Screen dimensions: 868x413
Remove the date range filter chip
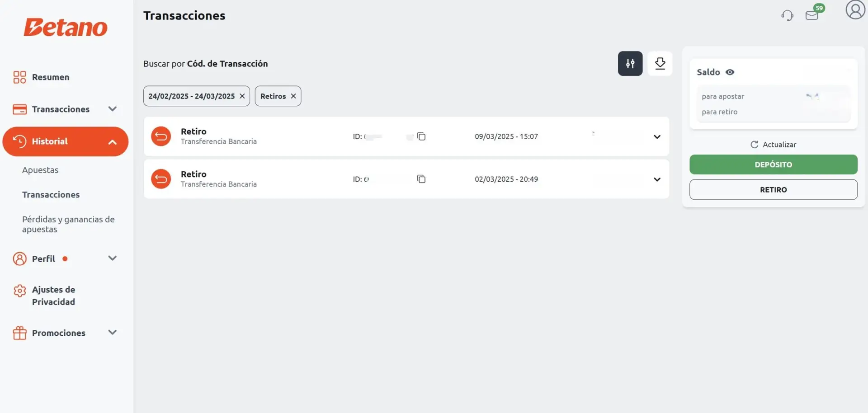click(x=242, y=96)
